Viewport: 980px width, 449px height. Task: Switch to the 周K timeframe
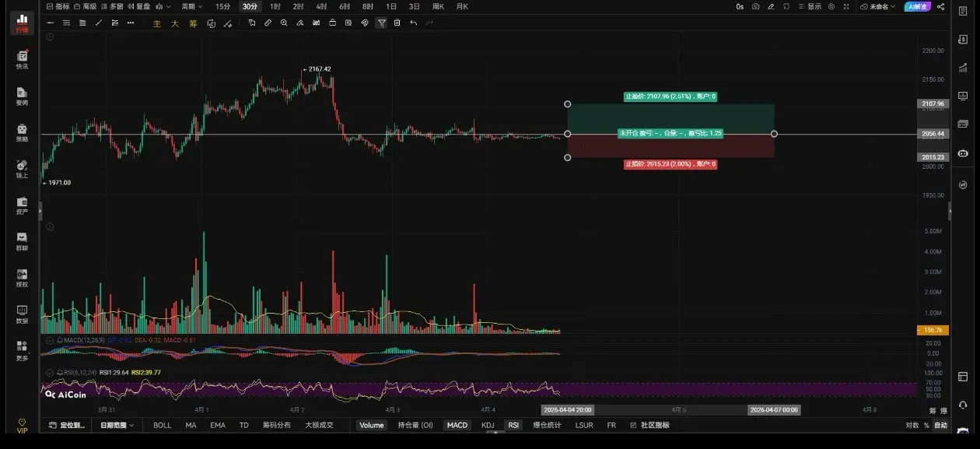(x=438, y=6)
